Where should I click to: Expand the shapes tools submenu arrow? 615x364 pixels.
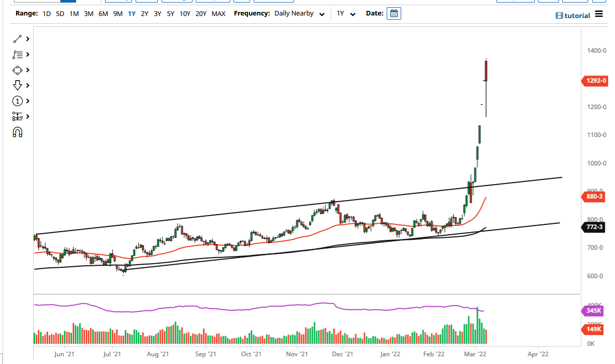tap(28, 70)
